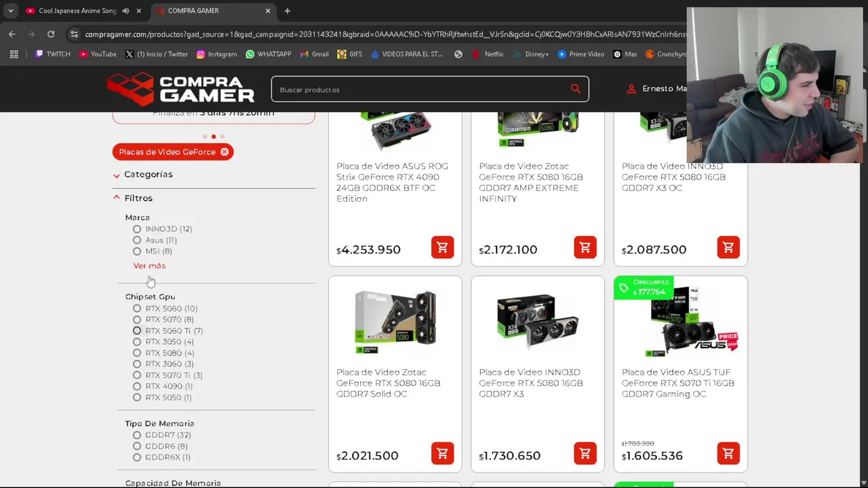Screen dimensions: 868x488
Task: Open the Gmail bookmark
Action: [314, 54]
